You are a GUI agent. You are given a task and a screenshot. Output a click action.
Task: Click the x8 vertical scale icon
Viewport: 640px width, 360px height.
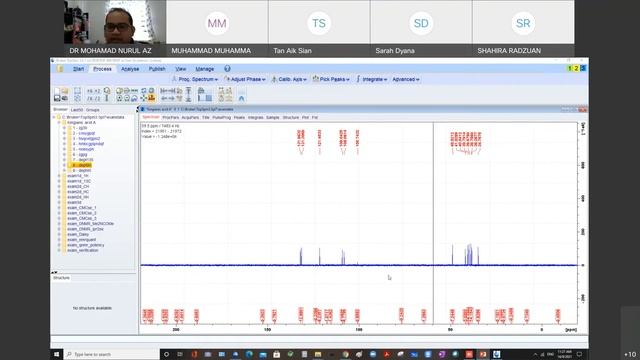[90, 91]
